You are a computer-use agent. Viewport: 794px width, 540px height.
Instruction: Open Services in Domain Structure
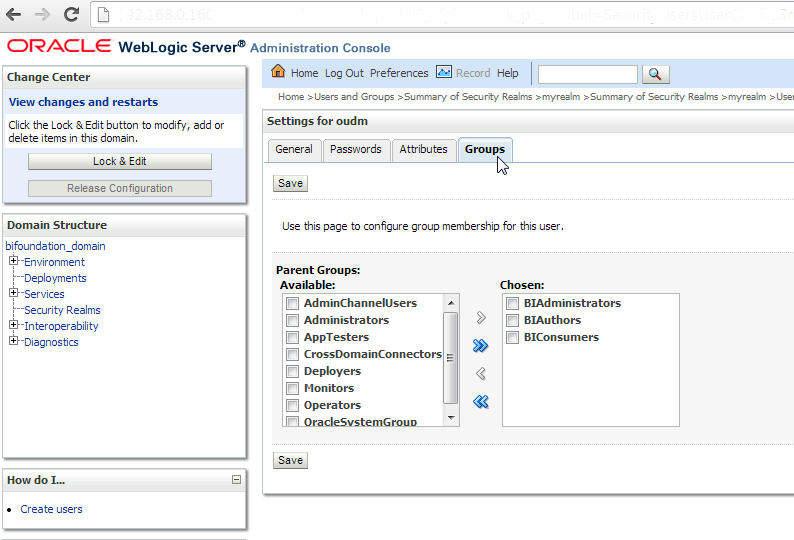pos(45,294)
